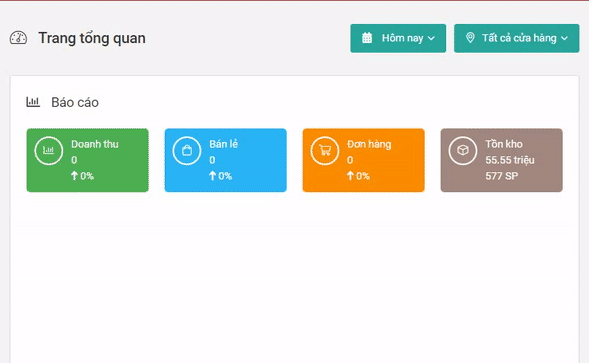The width and height of the screenshot is (589, 363).
Task: Click the shopping bag icon in Bán lẻ card
Action: (187, 151)
